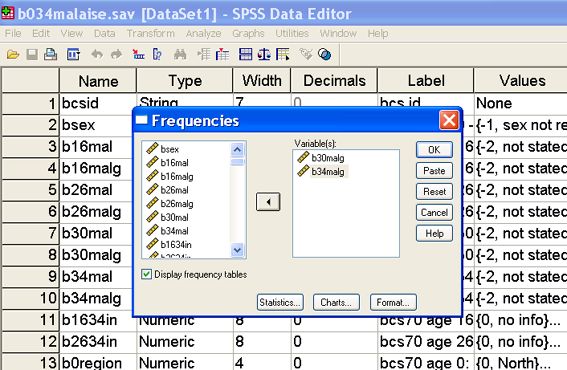
Task: Open file with the folder icon
Action: [x=13, y=55]
